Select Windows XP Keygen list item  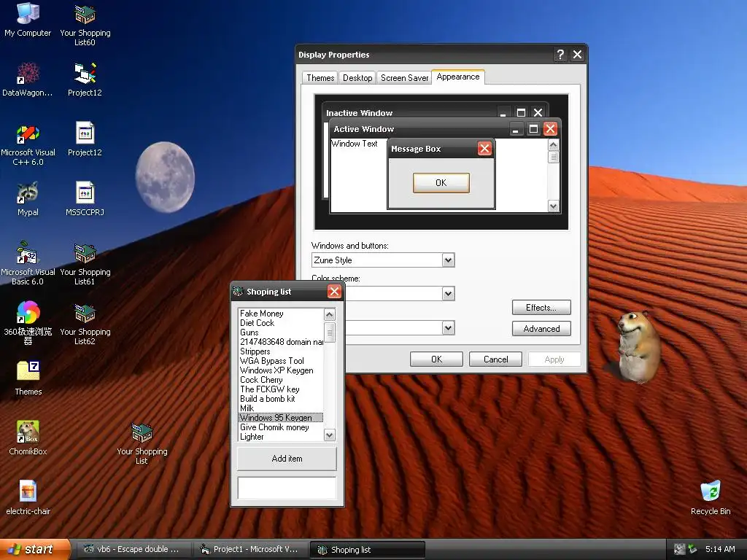coord(281,370)
